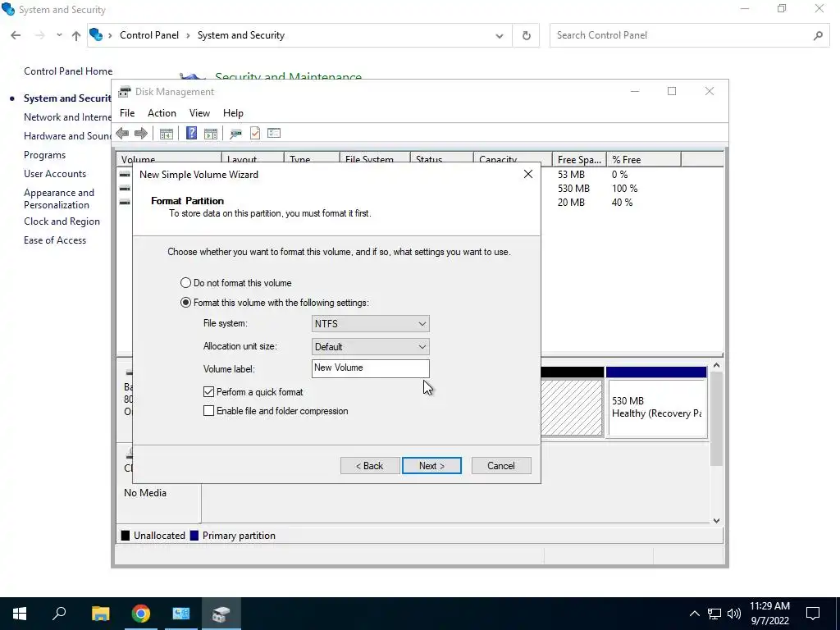Open User Accounts in sidebar
Viewport: 840px width, 630px height.
coord(55,174)
